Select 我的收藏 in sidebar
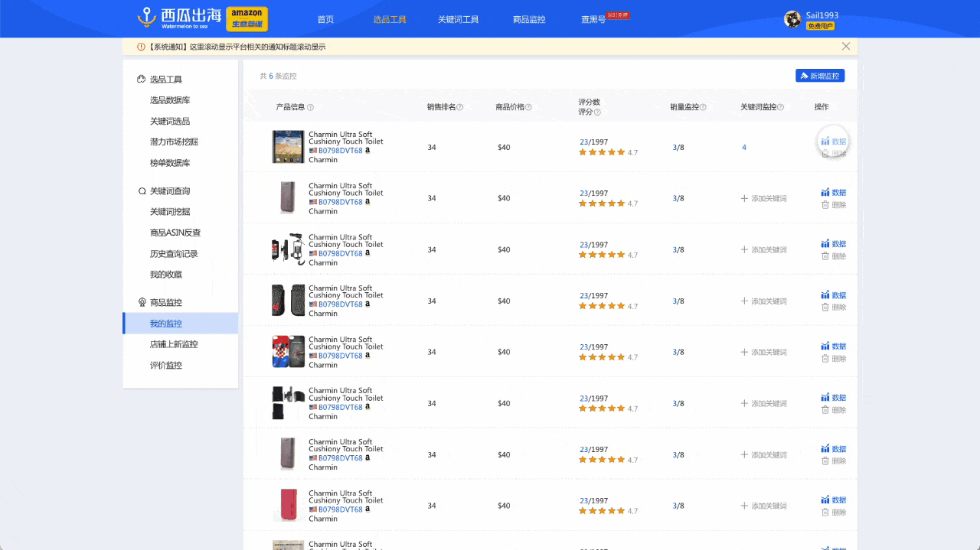The height and width of the screenshot is (550, 980). [166, 275]
